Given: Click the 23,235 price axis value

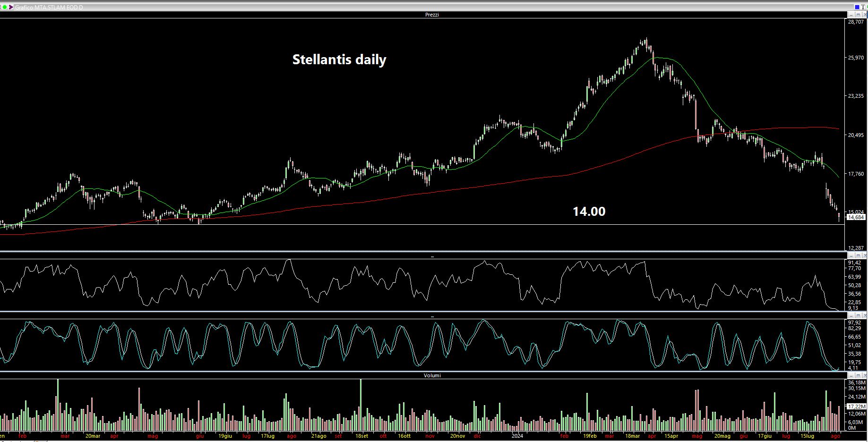Looking at the screenshot, I should pos(856,96).
